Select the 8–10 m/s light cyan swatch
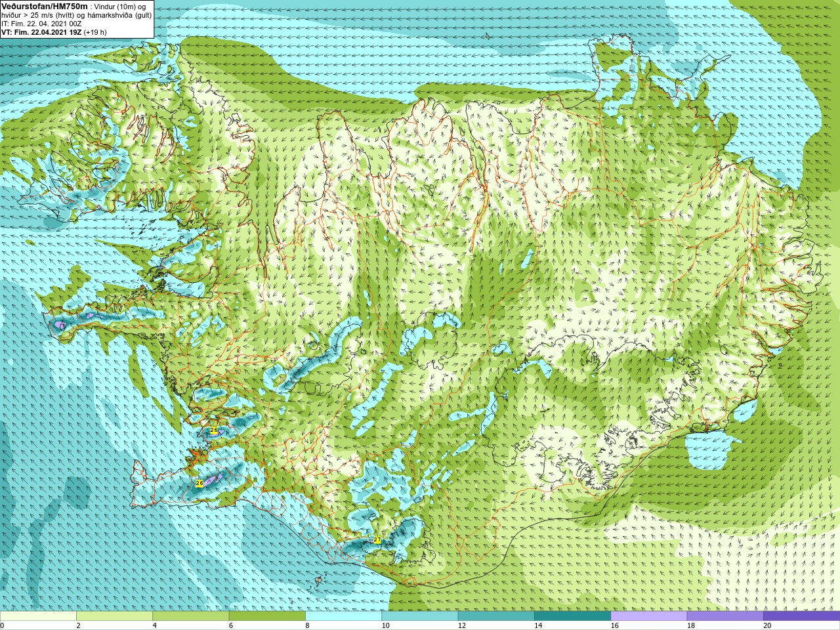840x630 pixels. [x=343, y=616]
